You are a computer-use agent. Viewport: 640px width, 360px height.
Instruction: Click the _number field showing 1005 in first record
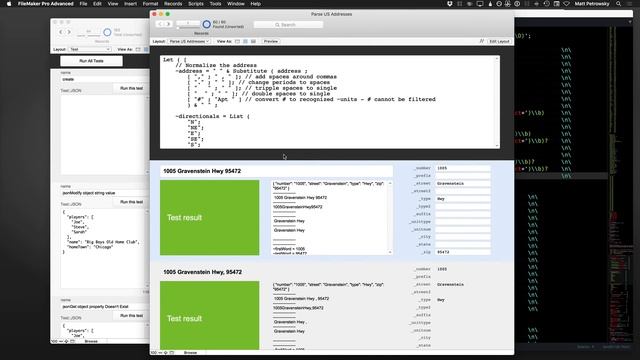[462, 168]
